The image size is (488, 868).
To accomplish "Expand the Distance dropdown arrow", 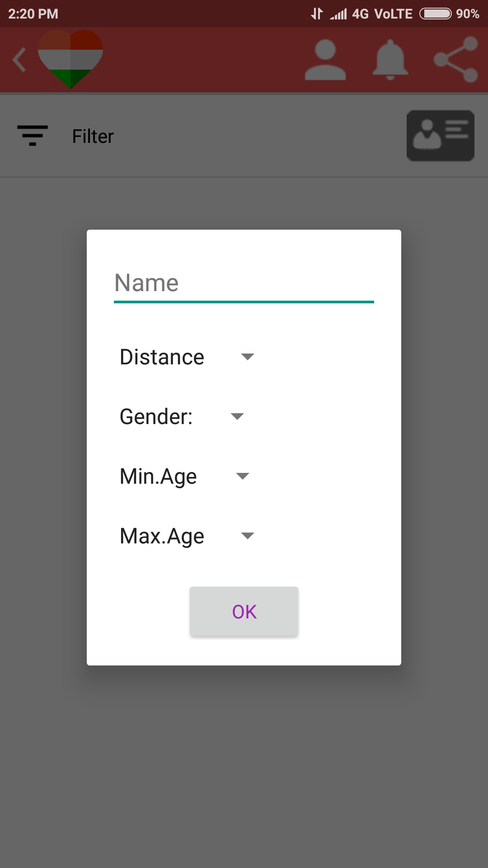I will coord(248,357).
